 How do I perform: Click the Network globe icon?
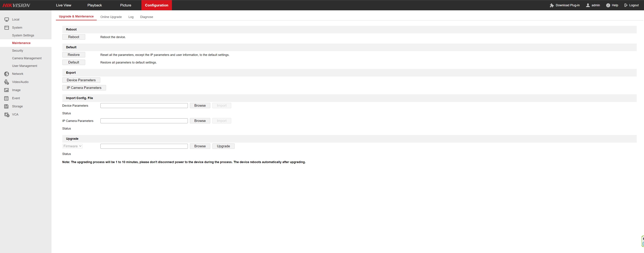7,74
